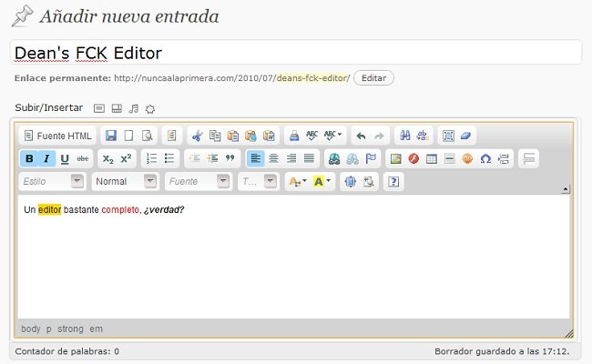The image size is (592, 364).
Task: Open the background highlight color picker
Action: pyautogui.click(x=322, y=182)
